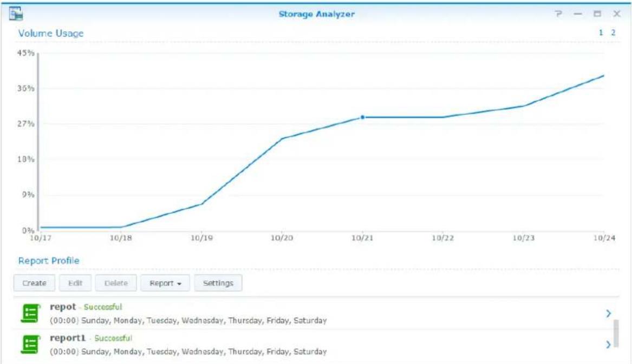This screenshot has height=364, width=632.
Task: Maximize the Storage Analyzer window
Action: [x=597, y=14]
